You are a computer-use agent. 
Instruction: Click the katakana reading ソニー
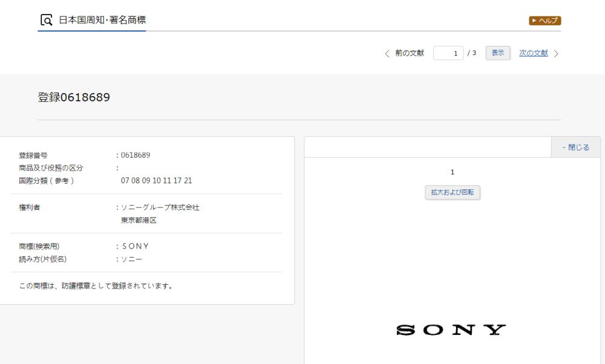pos(132,259)
